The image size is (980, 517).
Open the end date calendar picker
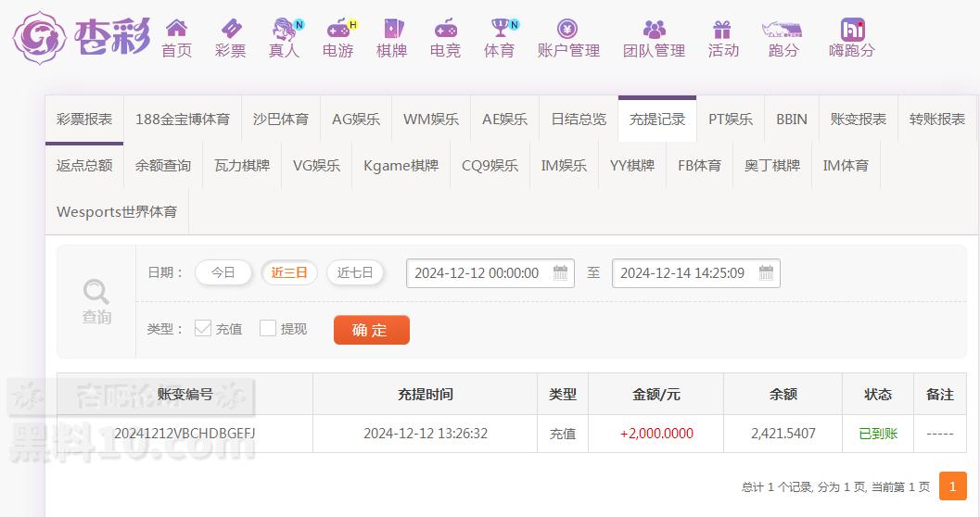point(766,272)
